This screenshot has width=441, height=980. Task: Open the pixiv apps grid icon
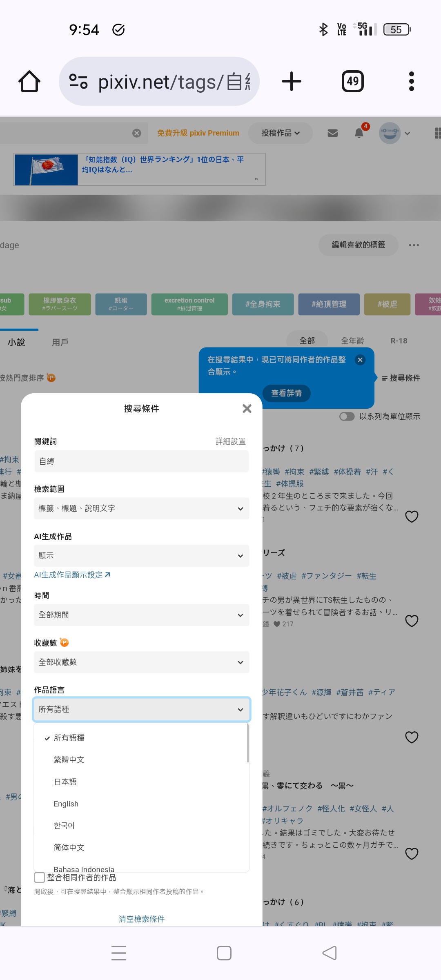pyautogui.click(x=437, y=133)
